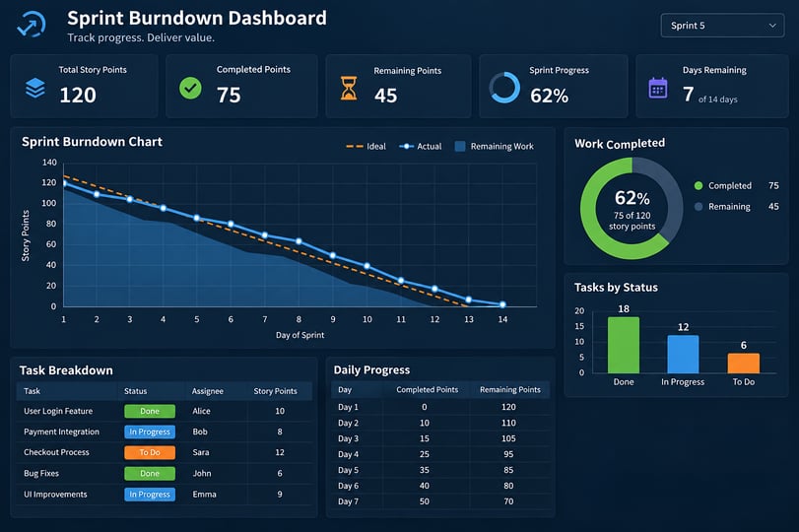Screen dimensions: 799x532
Task: Select the UI Improvements task name
Action: click(x=55, y=495)
